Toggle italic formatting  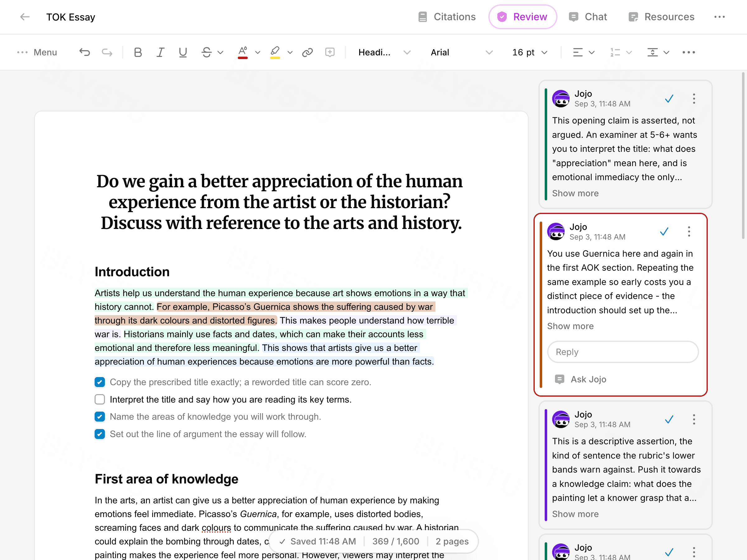pyautogui.click(x=160, y=52)
